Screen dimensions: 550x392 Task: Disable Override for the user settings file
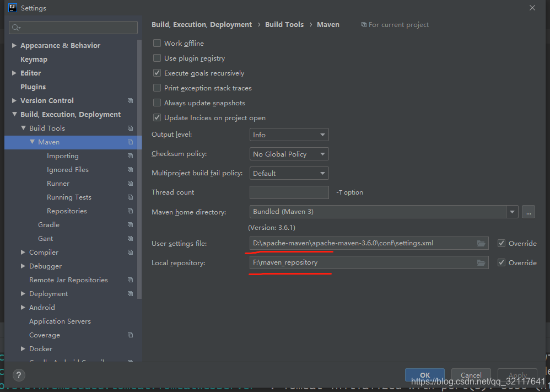(501, 243)
